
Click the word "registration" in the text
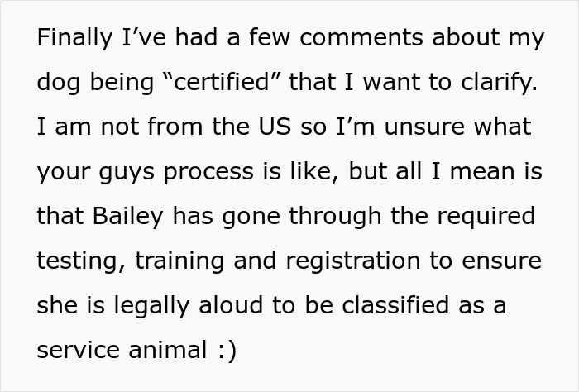(x=353, y=261)
